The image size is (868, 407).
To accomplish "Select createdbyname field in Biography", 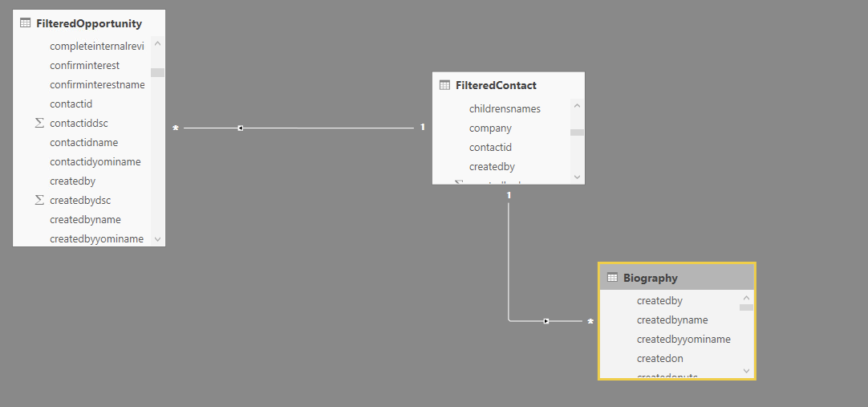I will (x=672, y=320).
